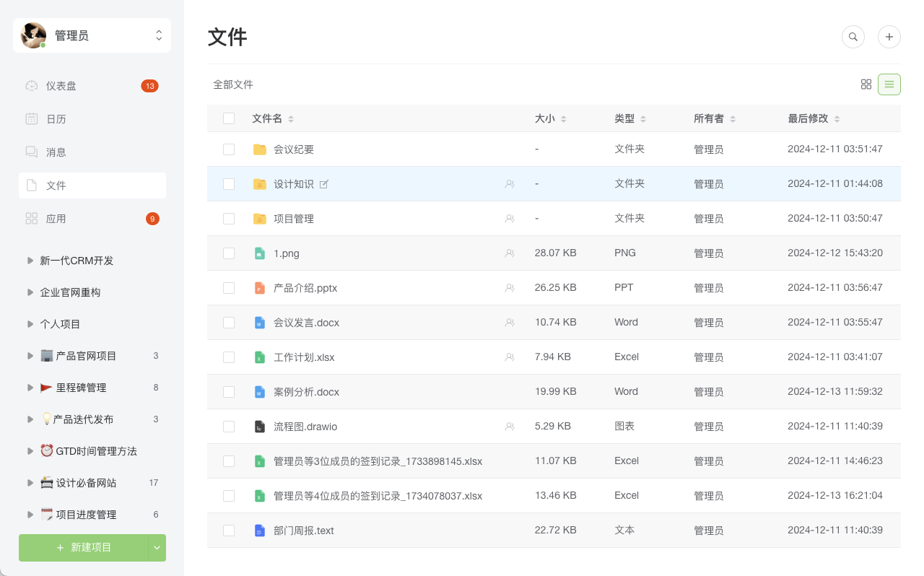Switch to list view layout
Screen dimensions: 924x576
[x=889, y=84]
